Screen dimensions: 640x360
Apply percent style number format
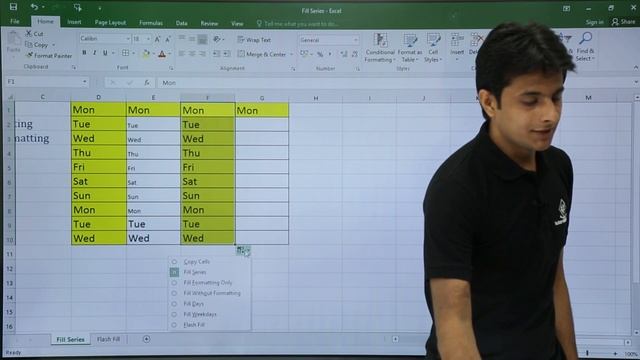(x=320, y=54)
